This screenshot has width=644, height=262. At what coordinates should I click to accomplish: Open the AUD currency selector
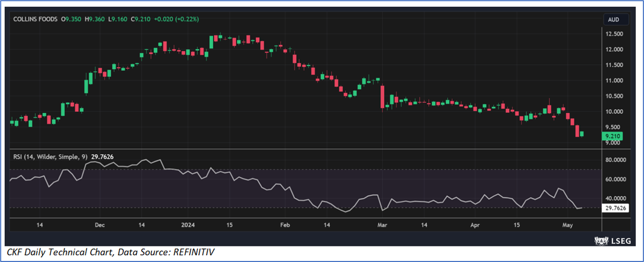tap(614, 19)
